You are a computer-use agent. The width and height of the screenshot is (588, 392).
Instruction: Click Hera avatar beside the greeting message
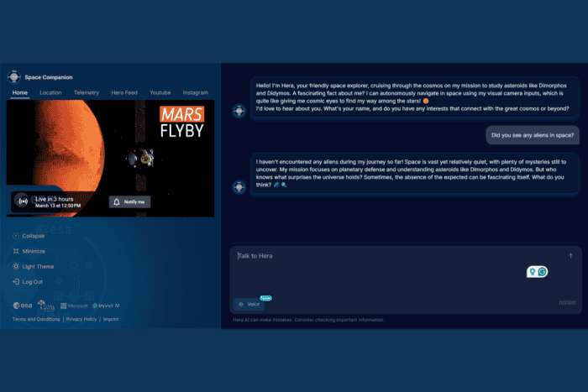[x=239, y=111]
